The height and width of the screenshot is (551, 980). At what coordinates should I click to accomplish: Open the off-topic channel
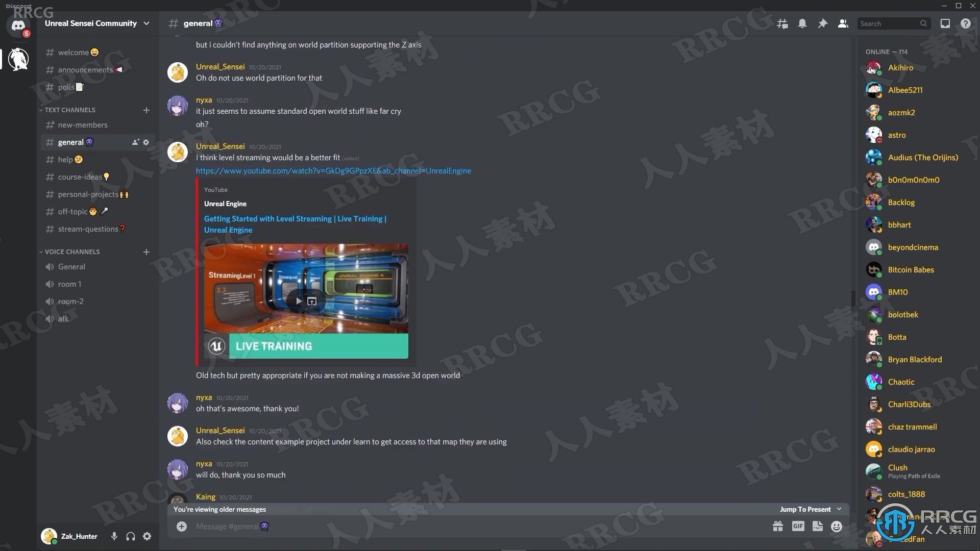[x=97, y=212]
